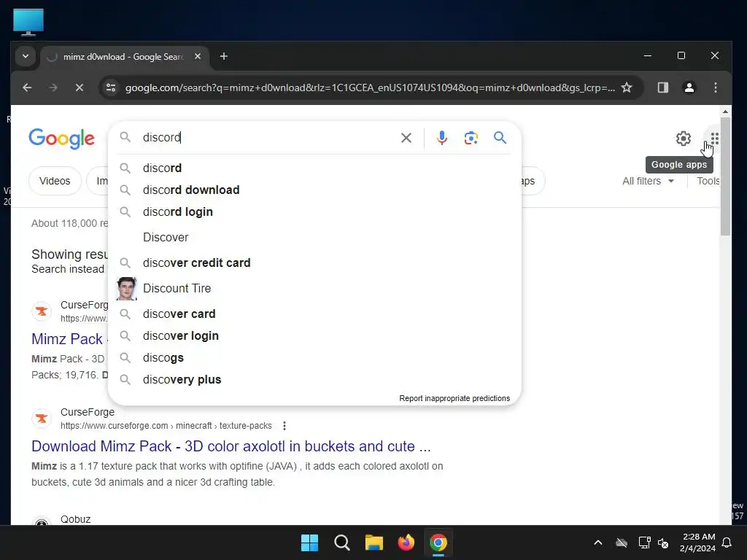
Task: Select 'discovery plus' suggestion
Action: point(314,379)
